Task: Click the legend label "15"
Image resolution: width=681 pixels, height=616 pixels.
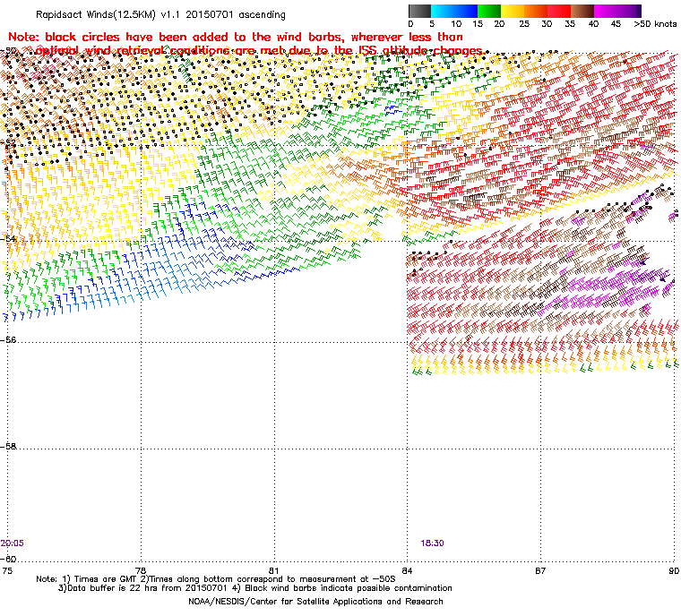Action: click(x=478, y=24)
